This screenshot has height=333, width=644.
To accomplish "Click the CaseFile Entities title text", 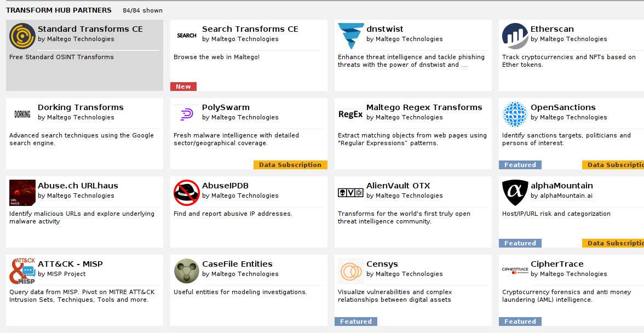I will click(238, 264).
